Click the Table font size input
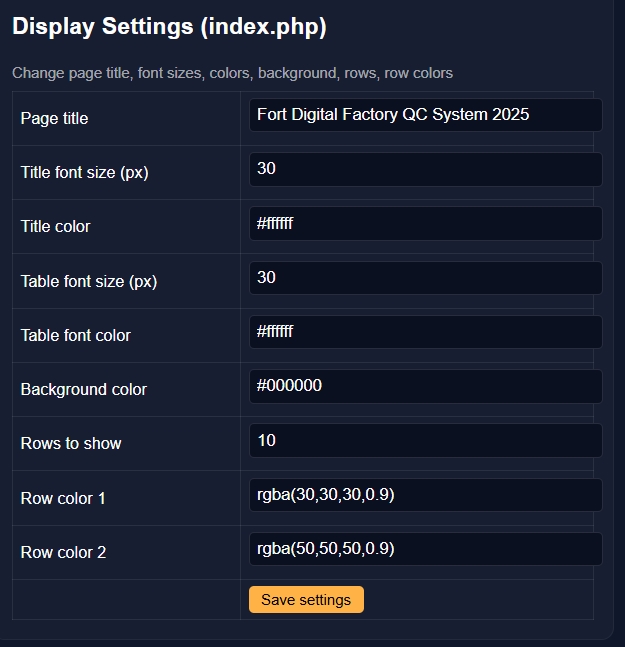 pyautogui.click(x=425, y=278)
